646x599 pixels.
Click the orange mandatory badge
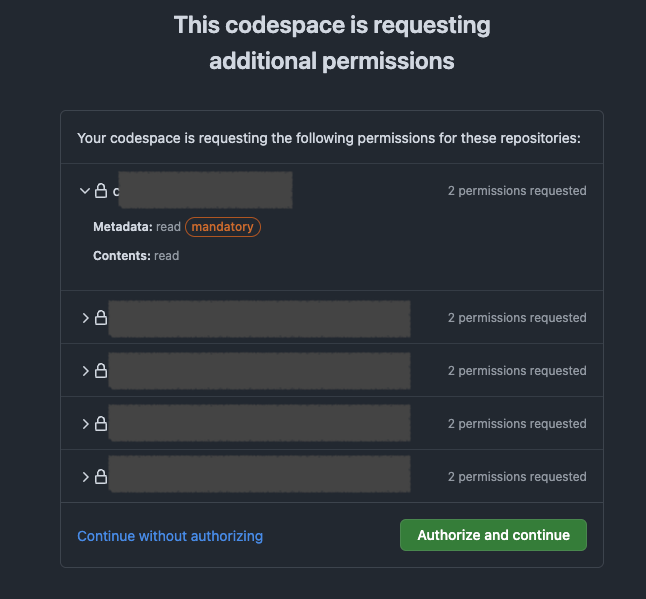[x=222, y=227]
